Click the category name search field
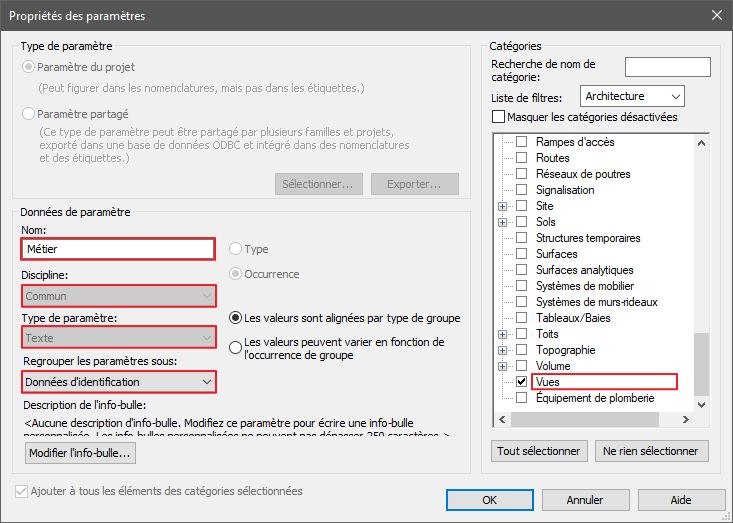The height and width of the screenshot is (523, 733). click(667, 67)
